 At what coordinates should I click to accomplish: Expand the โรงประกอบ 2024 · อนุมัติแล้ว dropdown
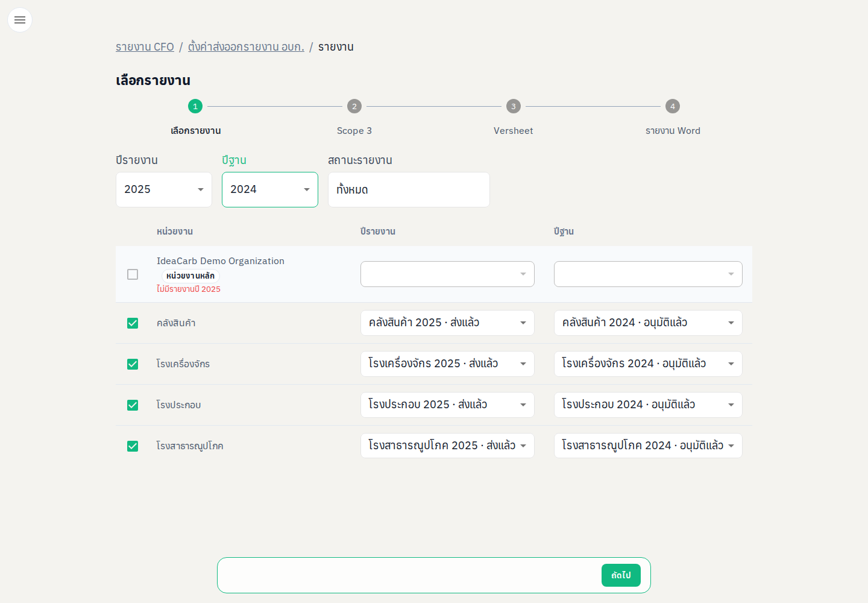[x=648, y=405]
